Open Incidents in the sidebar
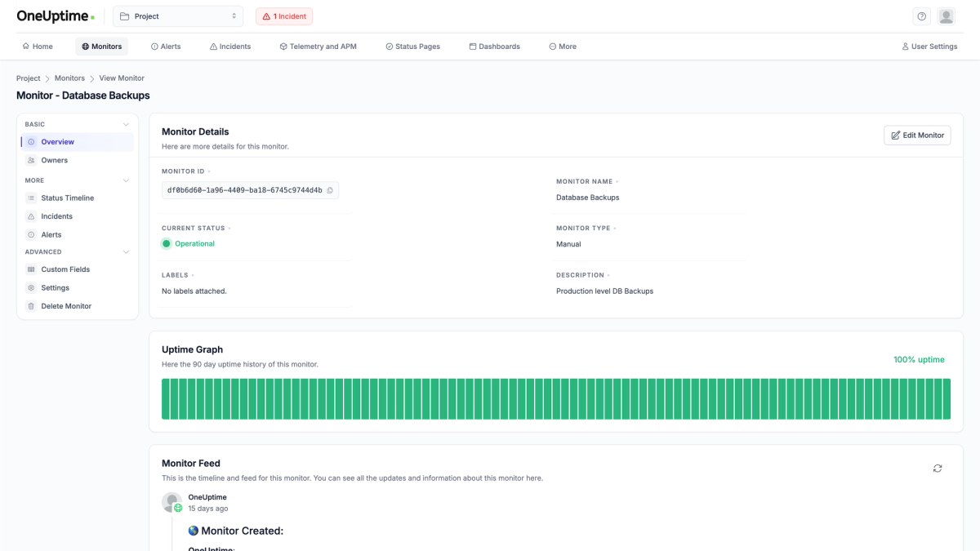The height and width of the screenshot is (551, 980). (x=78, y=216)
